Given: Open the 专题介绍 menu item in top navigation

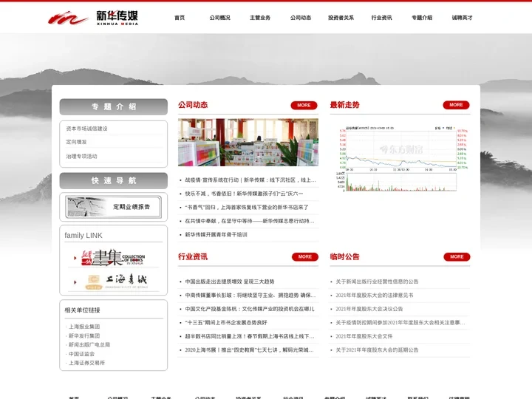Looking at the screenshot, I should click(422, 18).
